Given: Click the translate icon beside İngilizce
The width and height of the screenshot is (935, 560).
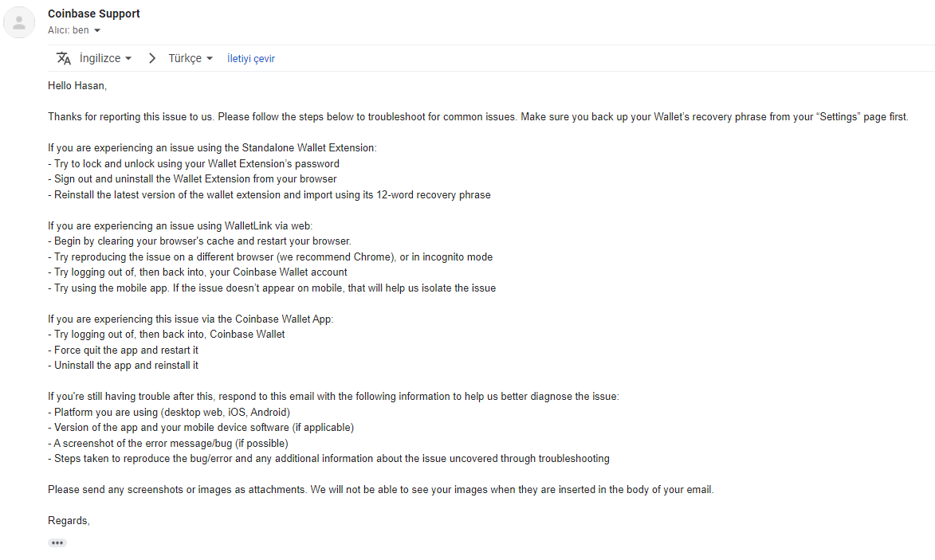Looking at the screenshot, I should [63, 58].
